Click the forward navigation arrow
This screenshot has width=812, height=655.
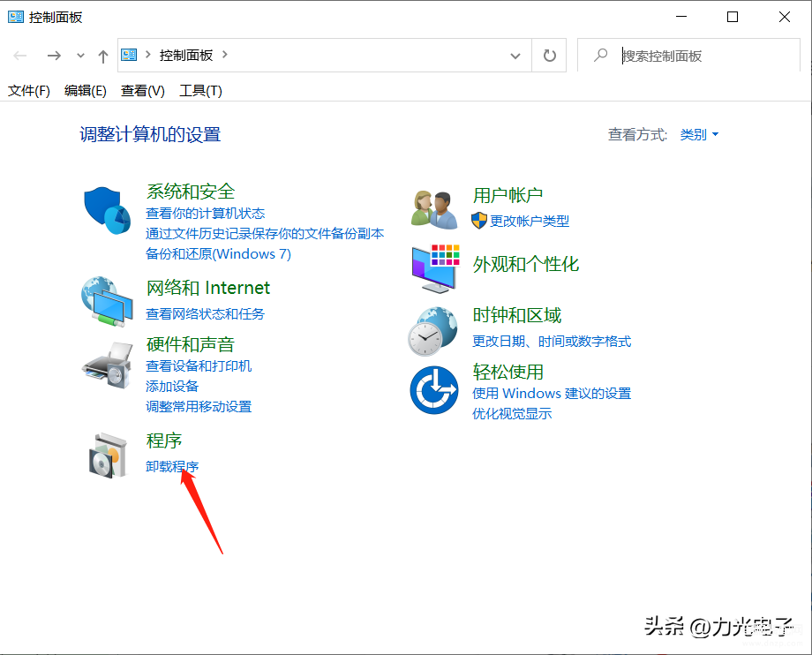tap(54, 56)
